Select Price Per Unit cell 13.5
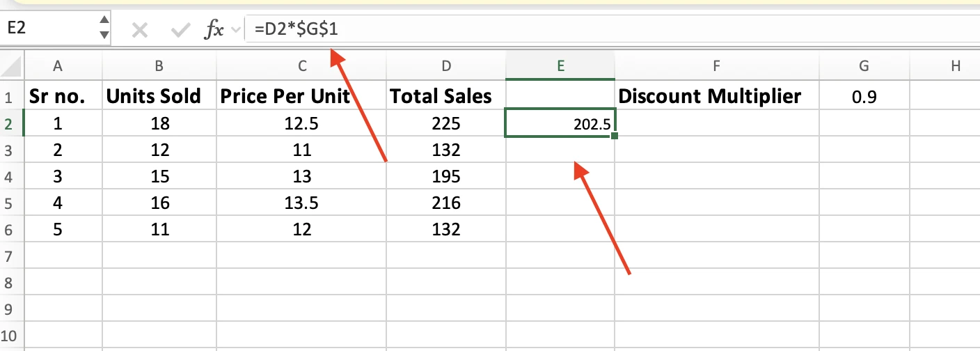The height and width of the screenshot is (351, 980). click(302, 203)
